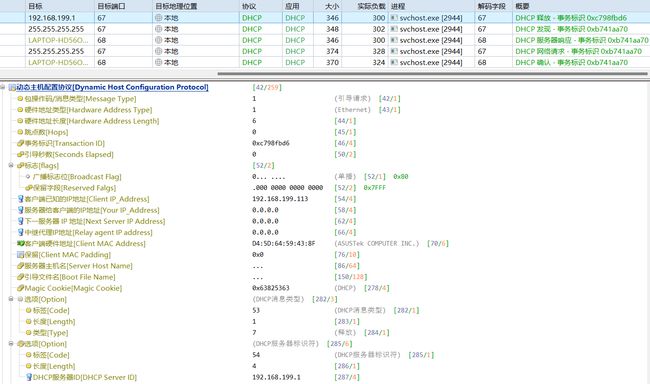Select the DHCP 发现 summary row
This screenshot has width=650, height=384.
click(571, 29)
